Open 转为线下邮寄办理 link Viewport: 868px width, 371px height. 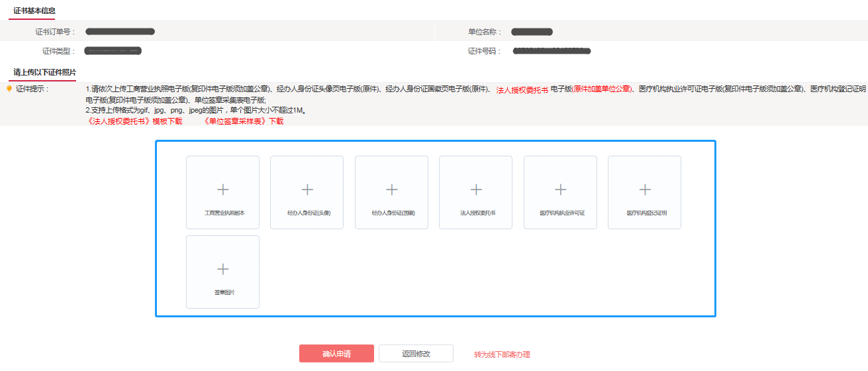point(502,354)
